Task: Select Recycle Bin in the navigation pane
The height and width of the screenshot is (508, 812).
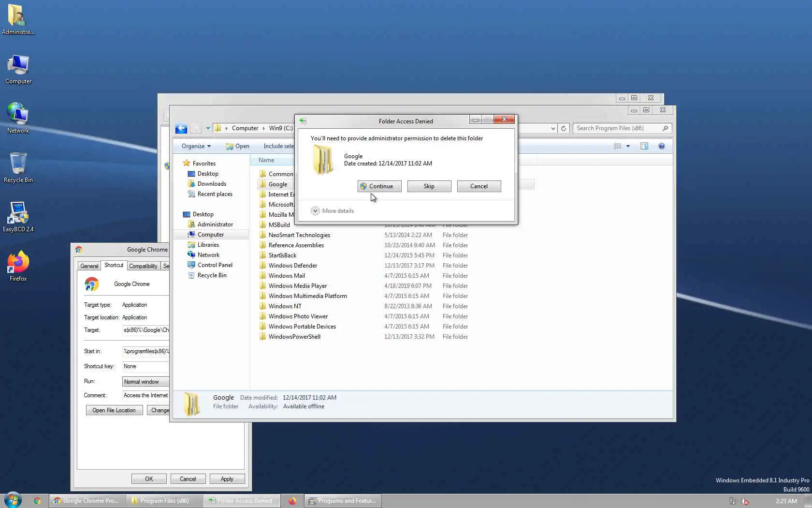Action: (x=212, y=275)
